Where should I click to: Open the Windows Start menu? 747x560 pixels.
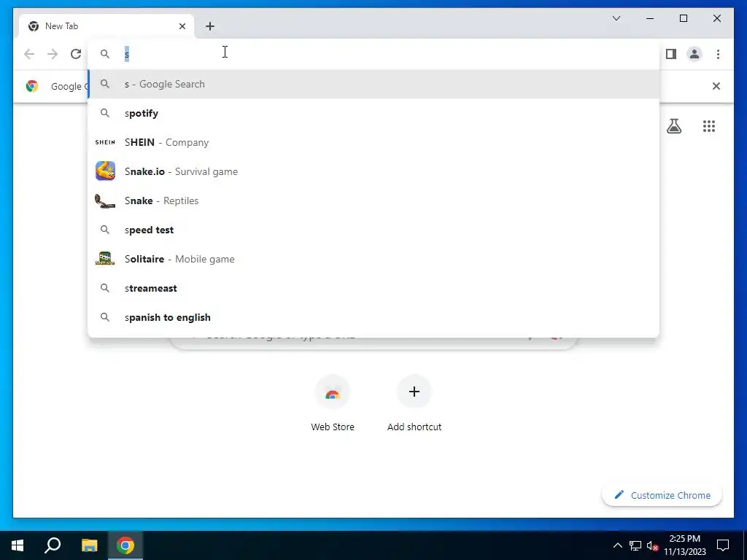(18, 545)
